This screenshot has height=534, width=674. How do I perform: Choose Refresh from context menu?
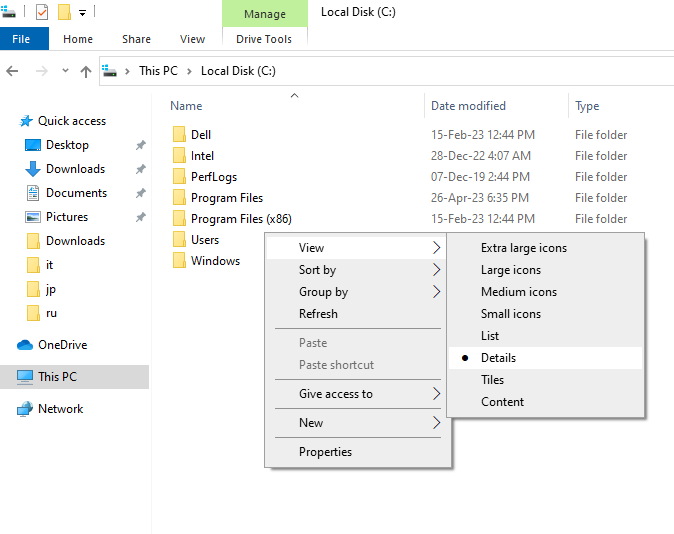[x=357, y=314]
